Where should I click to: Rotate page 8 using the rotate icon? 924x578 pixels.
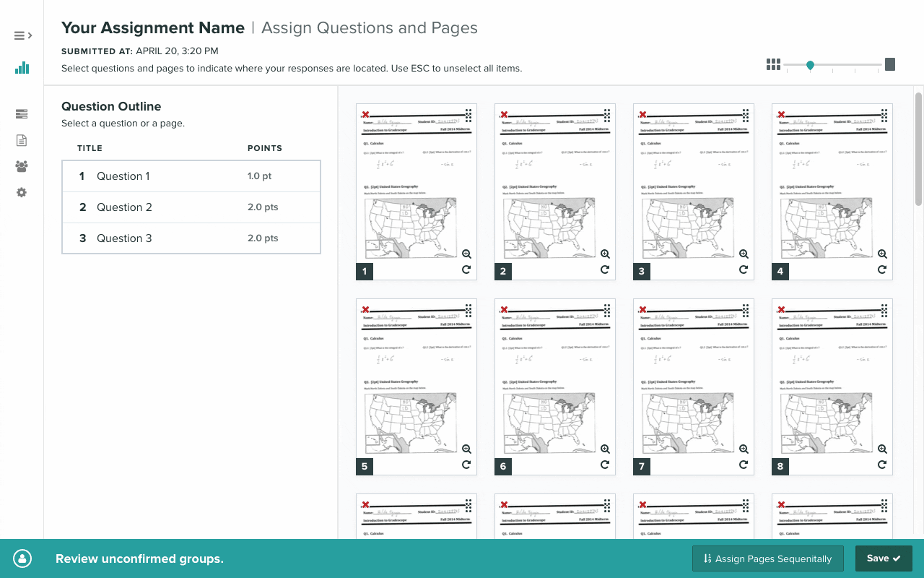[x=882, y=465]
